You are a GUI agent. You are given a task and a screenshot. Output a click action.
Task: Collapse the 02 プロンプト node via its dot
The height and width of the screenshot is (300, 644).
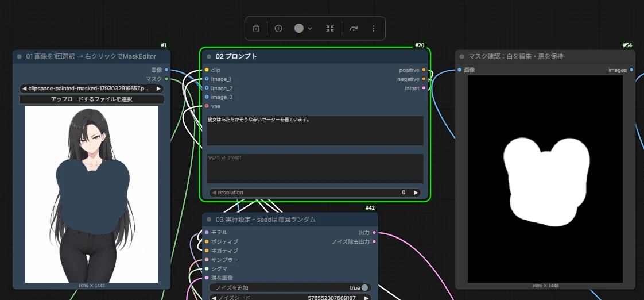(x=209, y=56)
